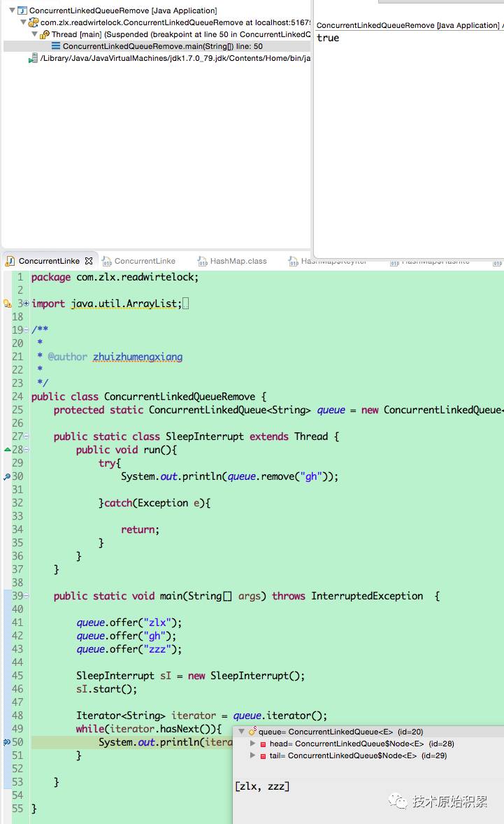Click the warning marker beside line 3
Screen dimensions: 504x824
pos(7,303)
